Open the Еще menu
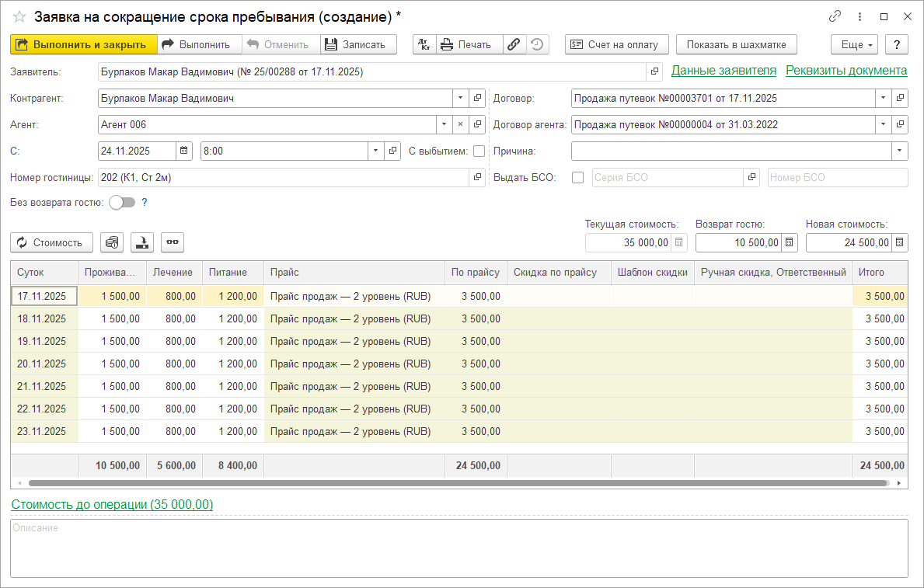 click(x=854, y=44)
